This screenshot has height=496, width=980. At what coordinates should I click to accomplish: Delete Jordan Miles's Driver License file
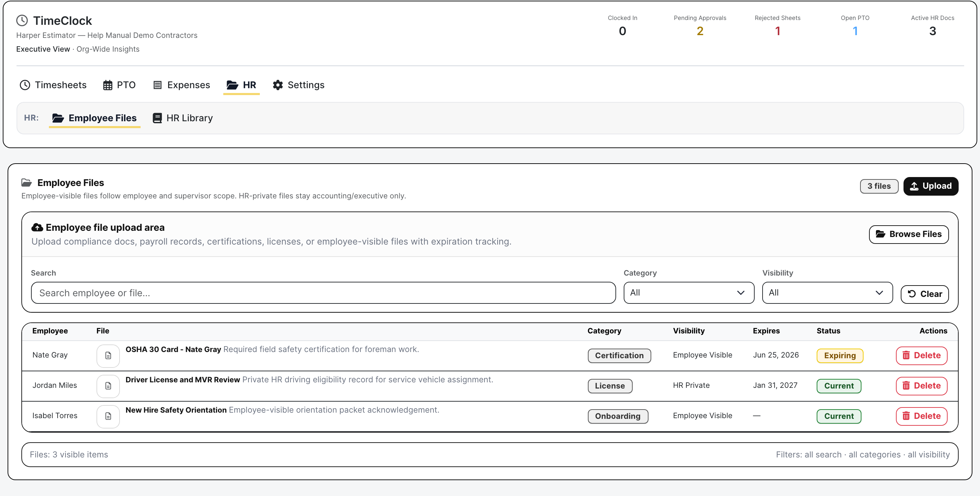921,386
